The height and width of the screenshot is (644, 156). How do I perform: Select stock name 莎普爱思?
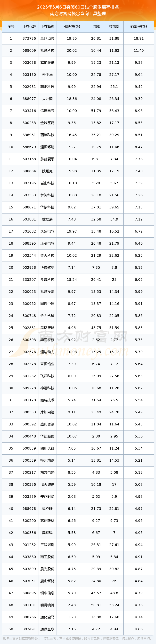[47, 159]
